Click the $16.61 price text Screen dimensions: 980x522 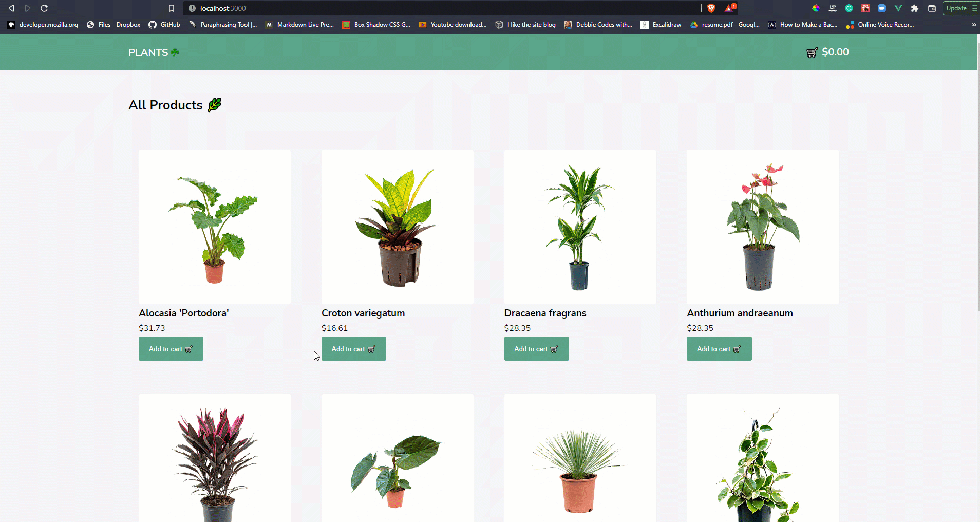[x=334, y=328]
